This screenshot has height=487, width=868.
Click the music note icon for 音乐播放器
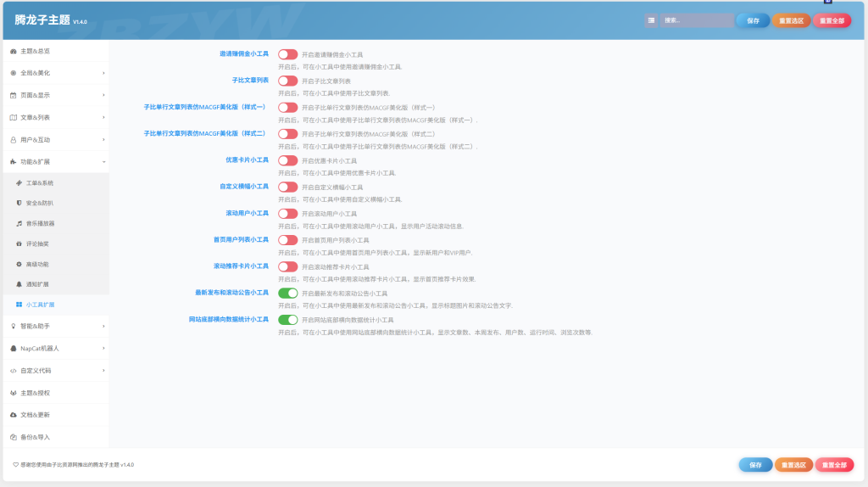(19, 223)
